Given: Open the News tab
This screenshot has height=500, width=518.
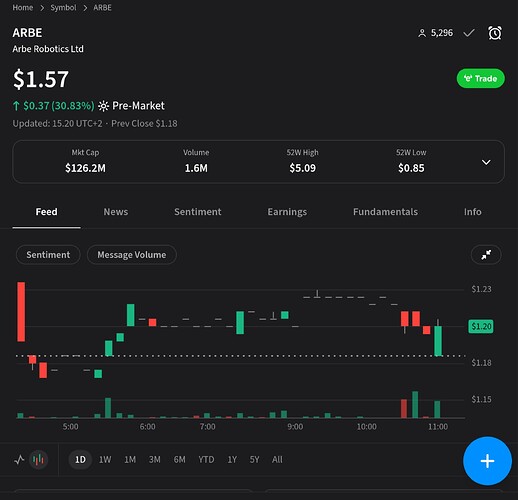Looking at the screenshot, I should pyautogui.click(x=116, y=212).
